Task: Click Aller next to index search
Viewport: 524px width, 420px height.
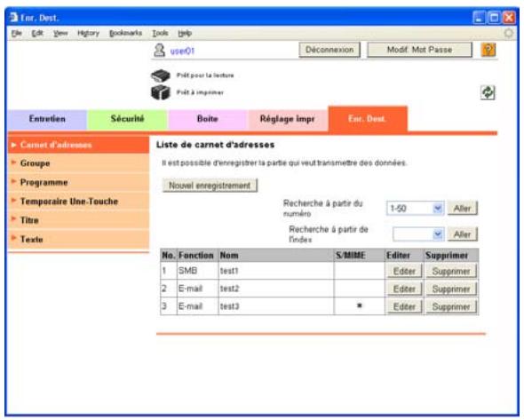Action: click(x=462, y=234)
